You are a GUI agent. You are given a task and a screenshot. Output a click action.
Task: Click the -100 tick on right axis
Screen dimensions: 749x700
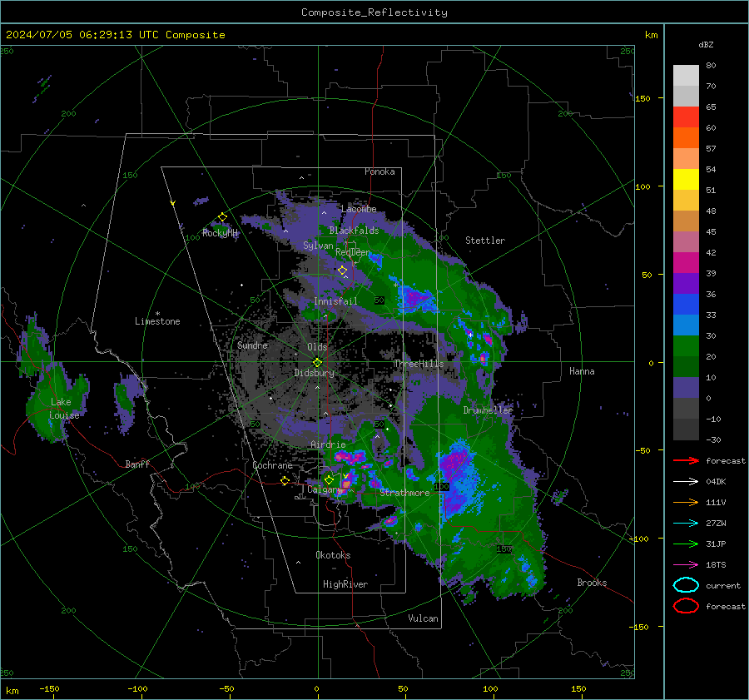pyautogui.click(x=640, y=539)
